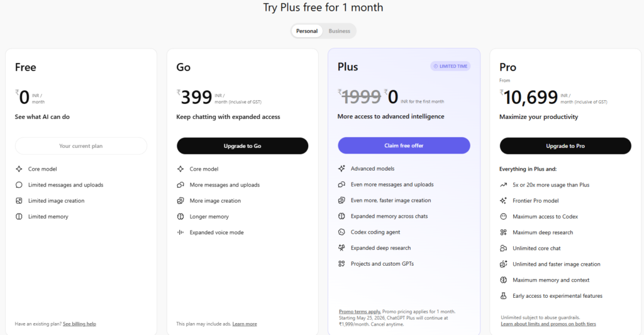Switch to the Business plans toggle
Viewport: 644px width, 335px height.
click(339, 31)
